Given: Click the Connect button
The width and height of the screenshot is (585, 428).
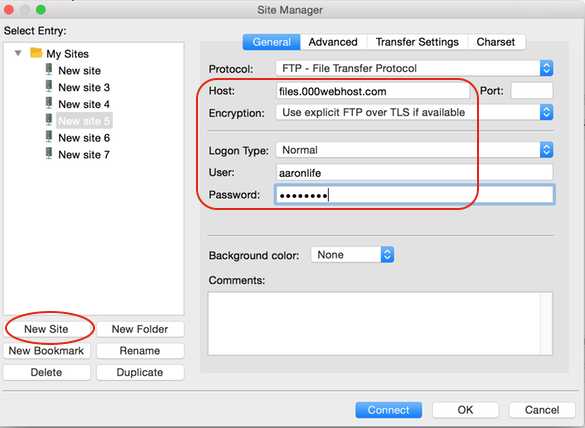Looking at the screenshot, I should pos(388,410).
